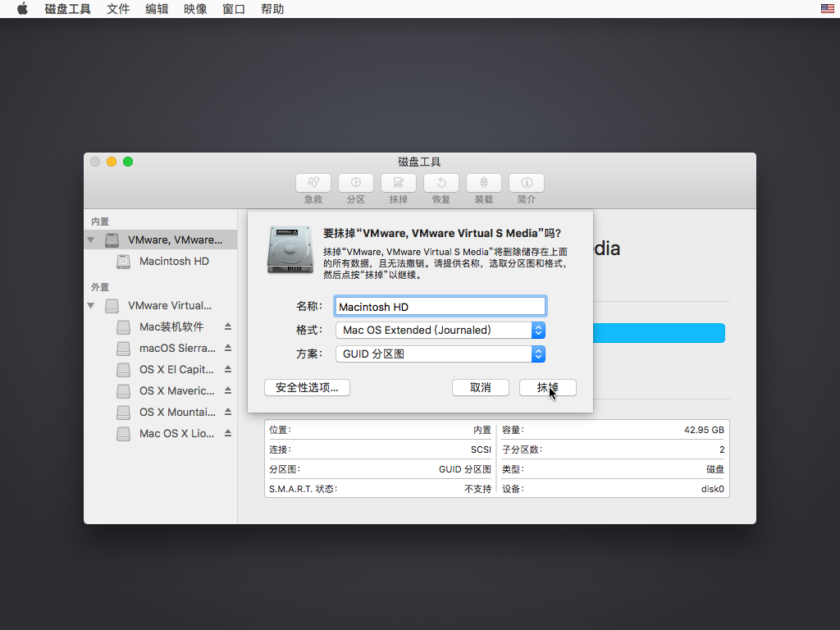
Task: Click the Mount (装载) toolbar icon
Action: (484, 183)
